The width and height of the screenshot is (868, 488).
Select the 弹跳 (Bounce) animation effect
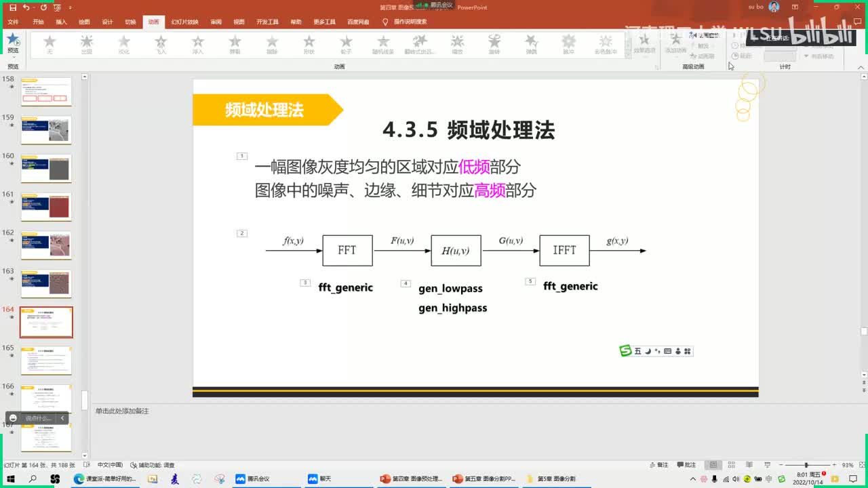[532, 45]
